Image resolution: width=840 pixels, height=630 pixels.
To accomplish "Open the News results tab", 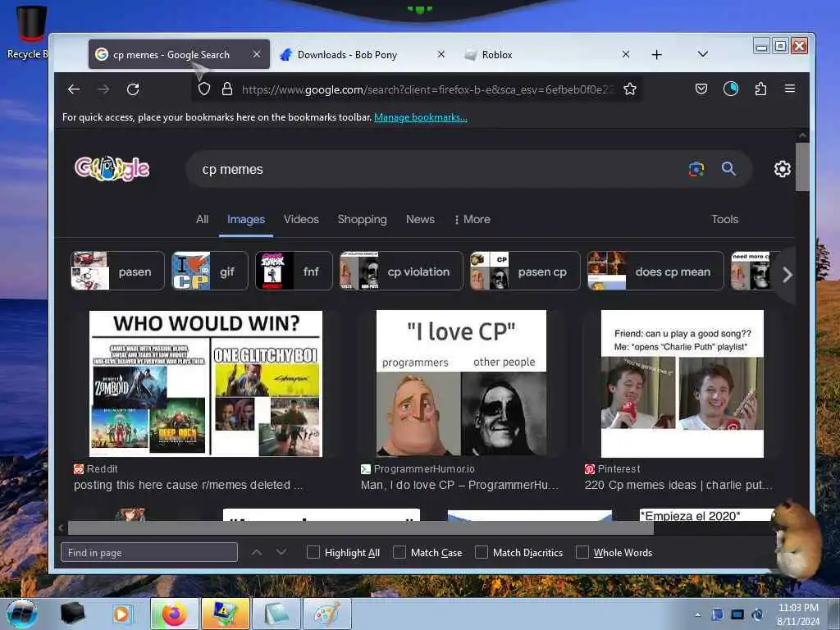I will pyautogui.click(x=420, y=219).
